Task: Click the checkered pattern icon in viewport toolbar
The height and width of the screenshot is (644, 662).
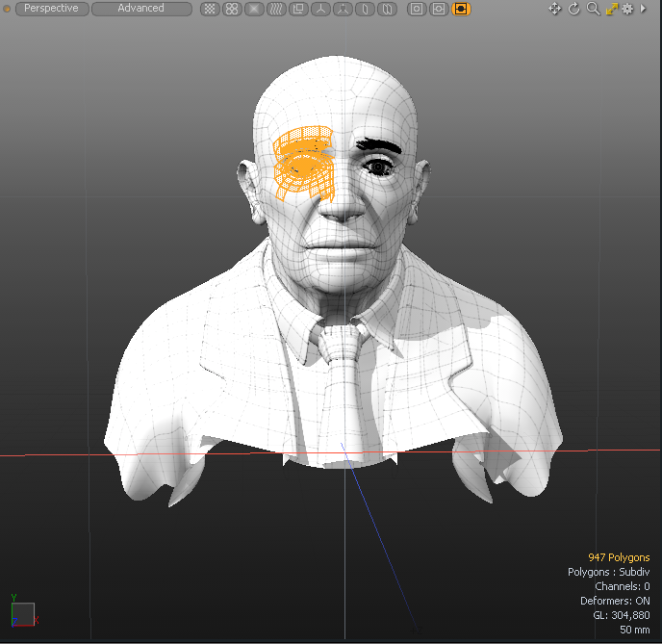Action: click(x=210, y=9)
